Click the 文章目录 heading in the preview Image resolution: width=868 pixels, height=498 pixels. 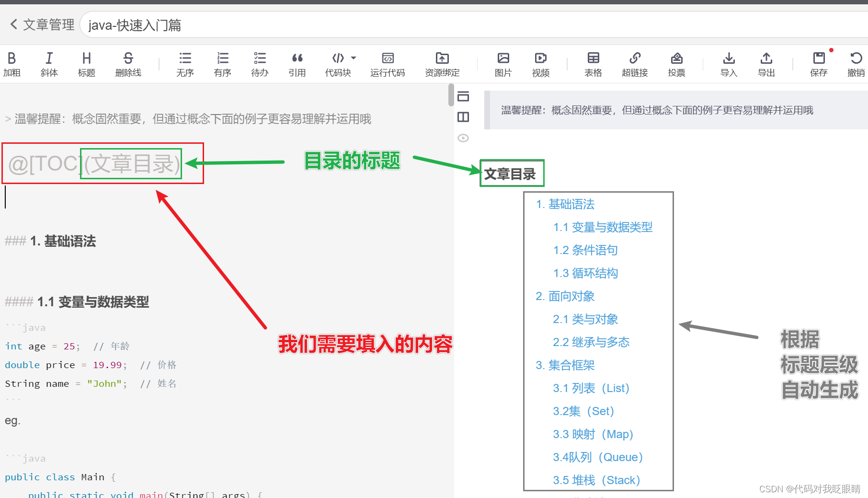[510, 174]
